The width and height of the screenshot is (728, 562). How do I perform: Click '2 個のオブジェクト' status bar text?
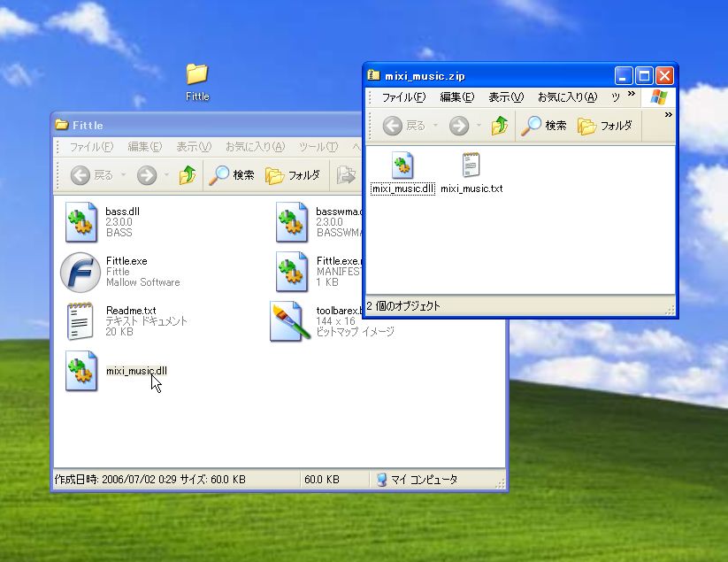point(403,306)
